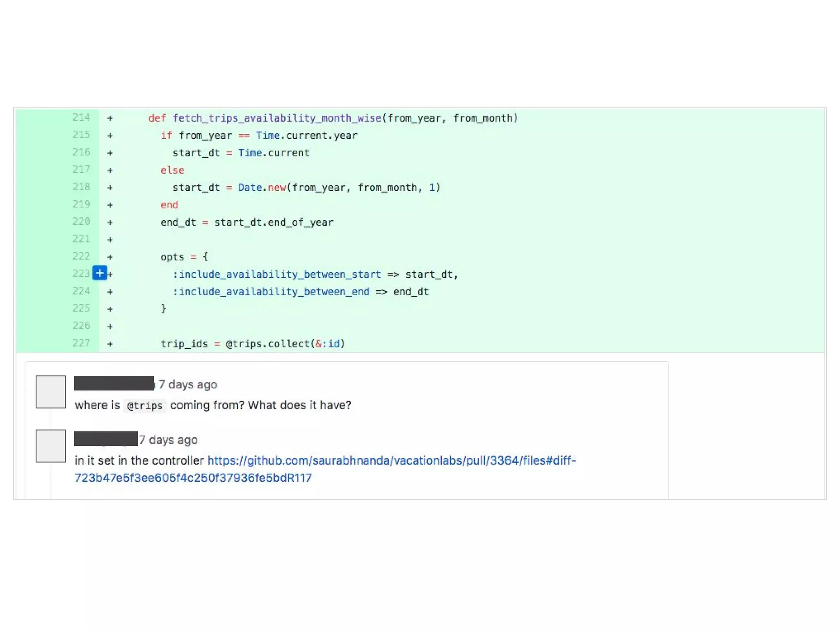Click the plus marker on line 215

pos(110,135)
